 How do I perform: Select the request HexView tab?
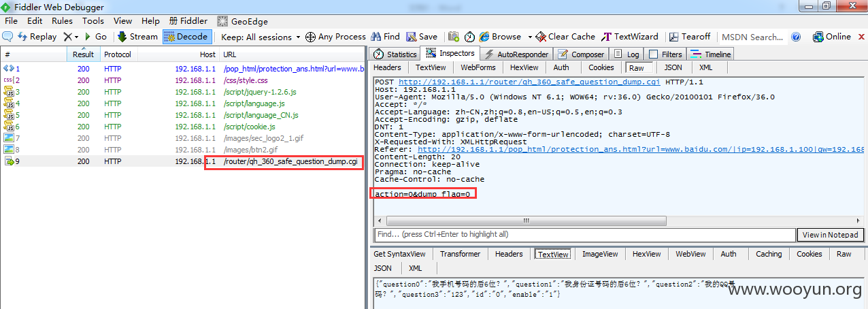click(524, 67)
